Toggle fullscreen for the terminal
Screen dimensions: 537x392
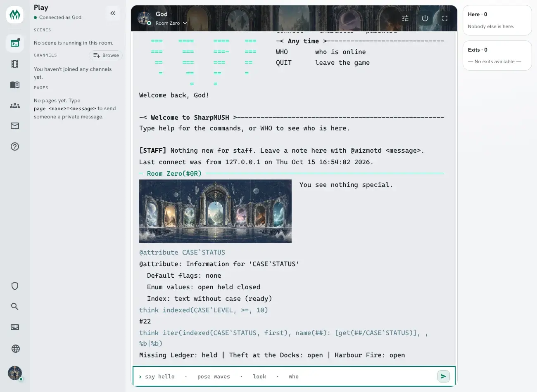click(x=445, y=18)
